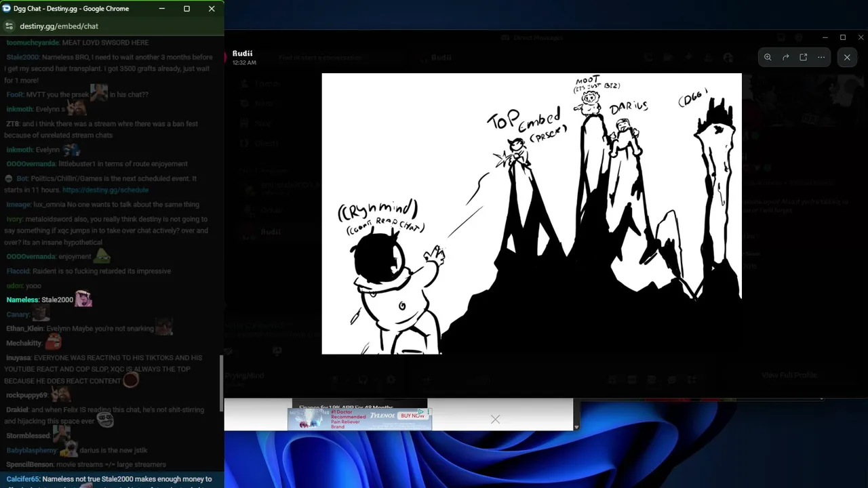Select username SpencilBenson in chat
868x488 pixels.
click(30, 465)
